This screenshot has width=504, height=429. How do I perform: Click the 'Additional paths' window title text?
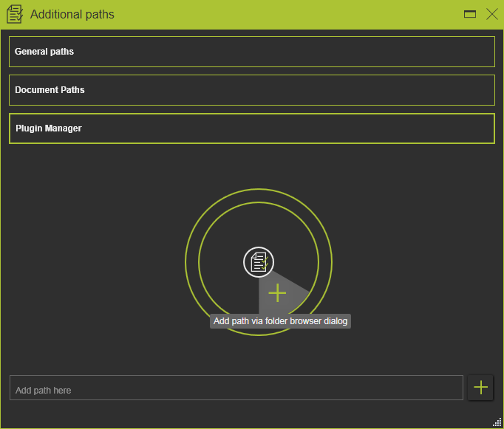click(72, 14)
